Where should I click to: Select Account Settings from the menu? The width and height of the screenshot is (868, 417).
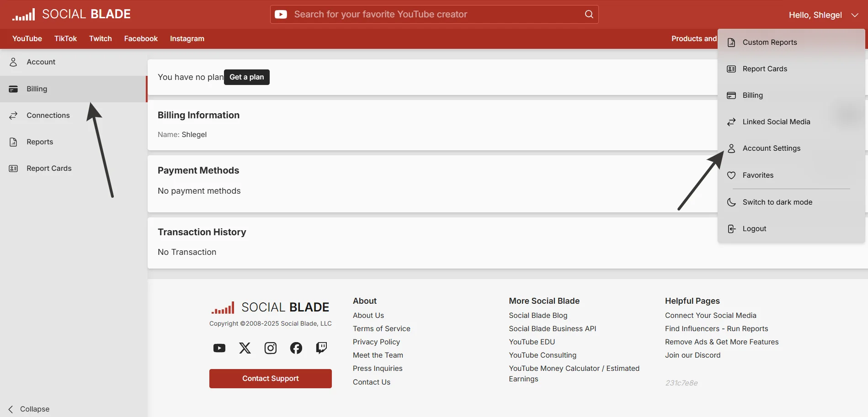pos(771,148)
